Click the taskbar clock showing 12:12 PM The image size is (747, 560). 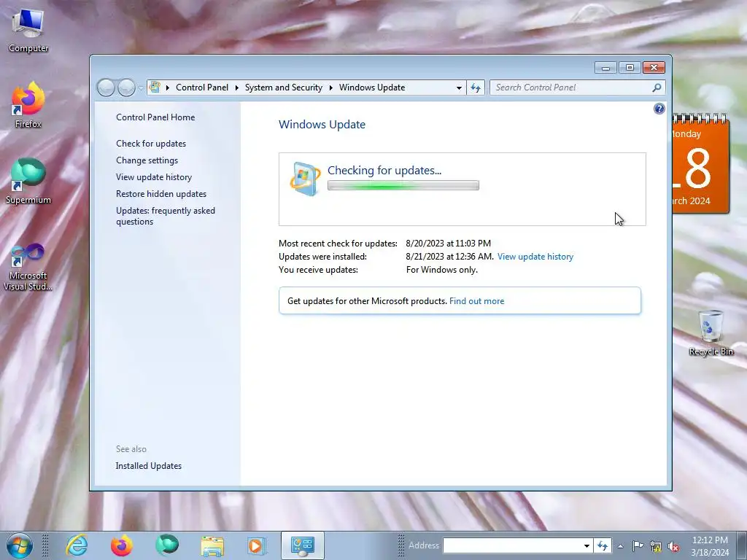[710, 546]
